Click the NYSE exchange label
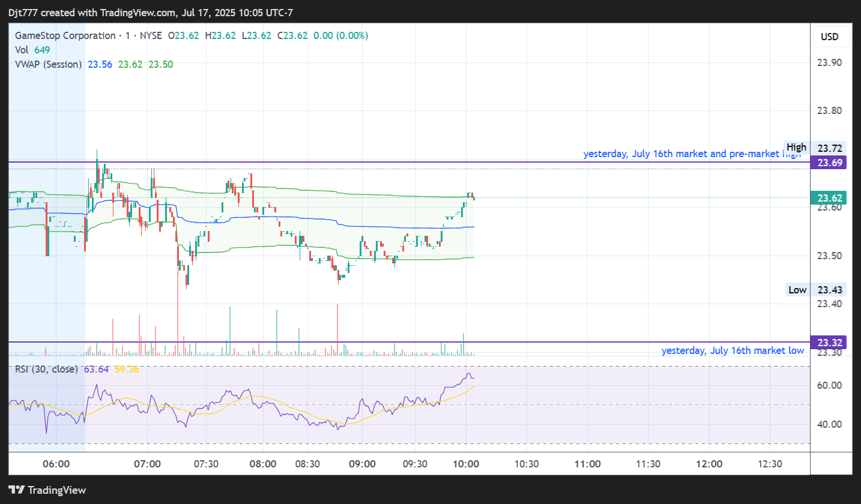 click(x=150, y=35)
